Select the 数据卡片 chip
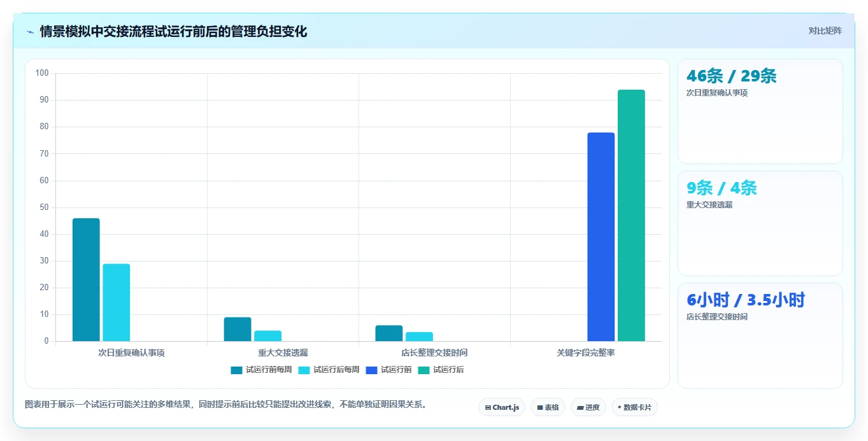Viewport: 868px width, 441px height. click(634, 407)
